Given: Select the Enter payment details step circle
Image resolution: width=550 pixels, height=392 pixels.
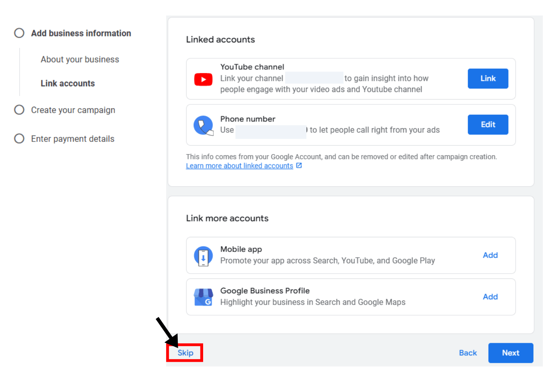Looking at the screenshot, I should pos(19,138).
